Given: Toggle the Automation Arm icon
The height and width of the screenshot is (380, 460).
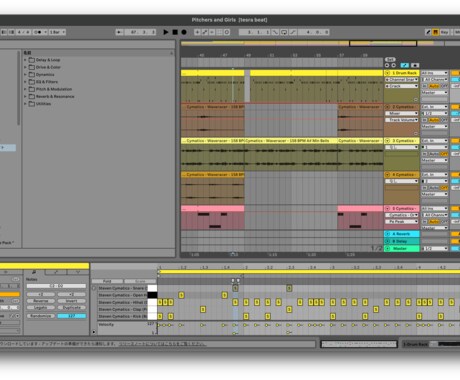Looking at the screenshot, I should 205,32.
